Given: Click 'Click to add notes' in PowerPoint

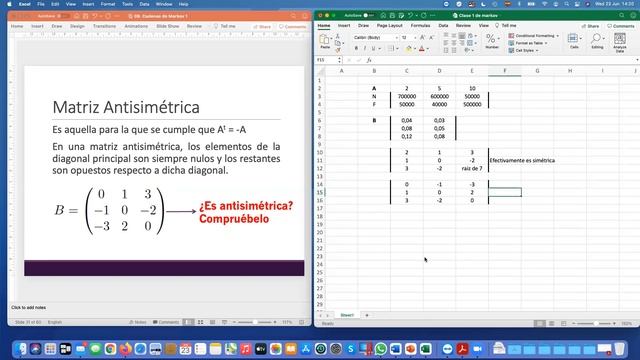Looking at the screenshot, I should pos(29,307).
